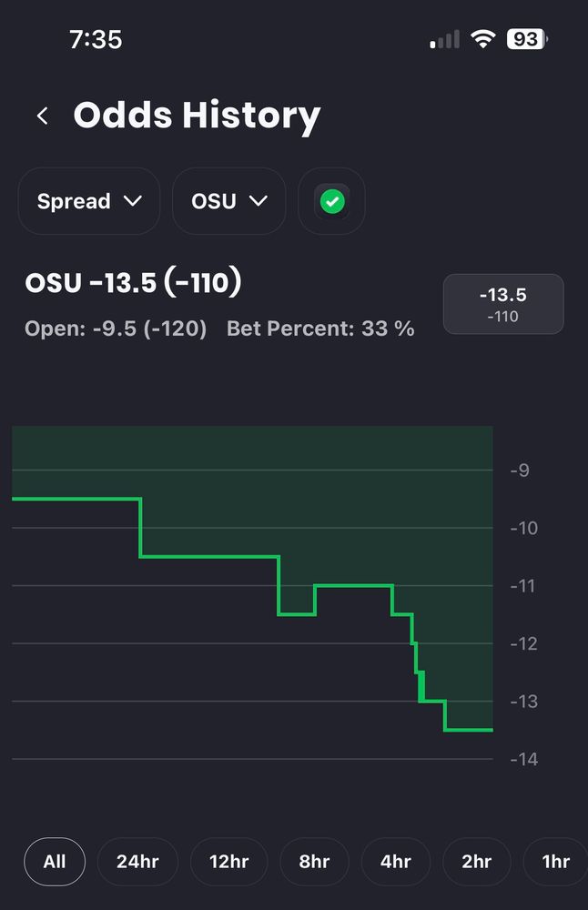
Task: Tap the -13.5 line endpoint on chart
Action: click(492, 730)
